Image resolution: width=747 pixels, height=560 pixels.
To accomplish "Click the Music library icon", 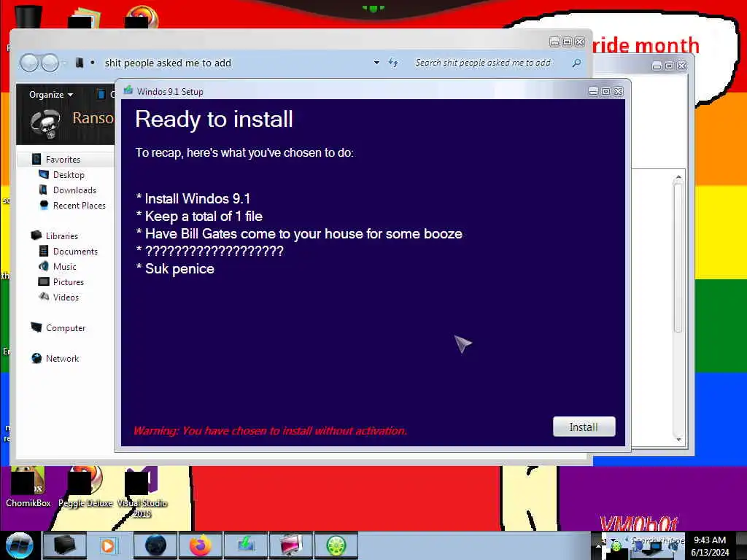I will (44, 266).
